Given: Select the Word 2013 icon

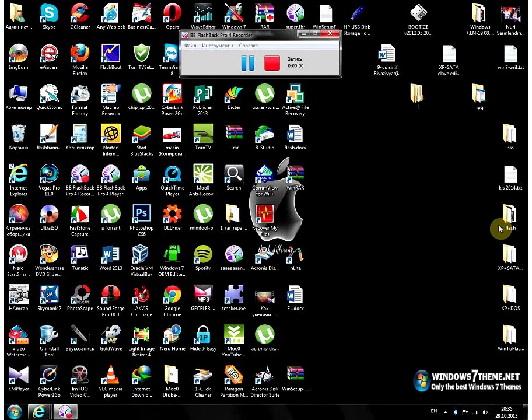Looking at the screenshot, I should pos(111,258).
